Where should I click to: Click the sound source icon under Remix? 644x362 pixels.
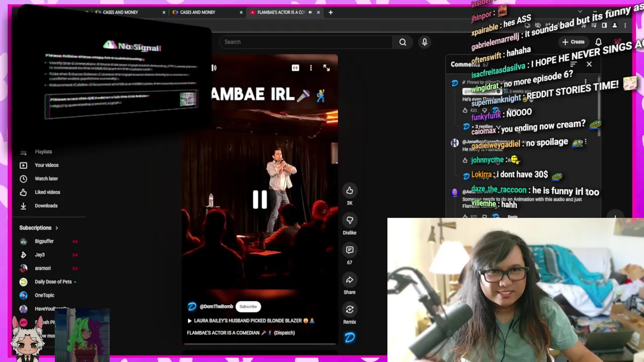point(350,338)
